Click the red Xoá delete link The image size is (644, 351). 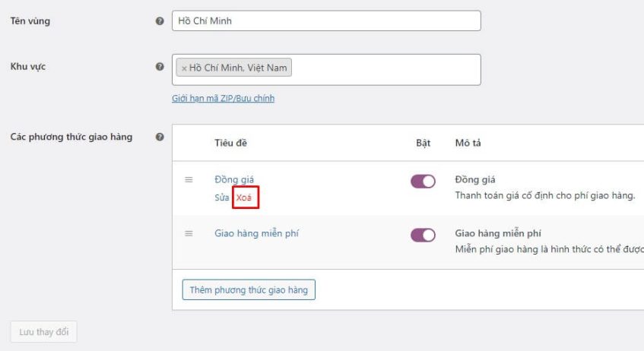pos(244,198)
